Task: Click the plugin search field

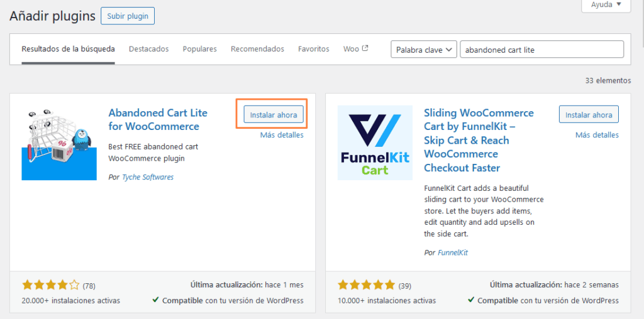Action: click(x=542, y=50)
